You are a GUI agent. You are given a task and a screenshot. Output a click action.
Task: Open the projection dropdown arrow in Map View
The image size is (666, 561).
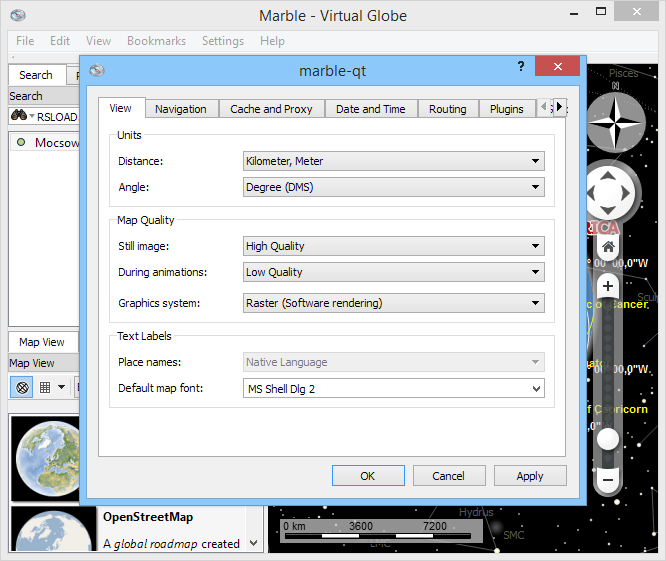(62, 387)
